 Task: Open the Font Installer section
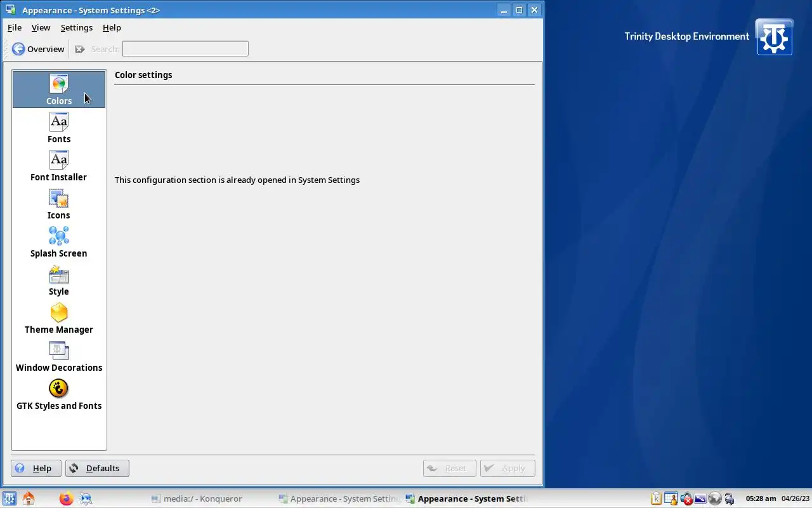click(59, 165)
